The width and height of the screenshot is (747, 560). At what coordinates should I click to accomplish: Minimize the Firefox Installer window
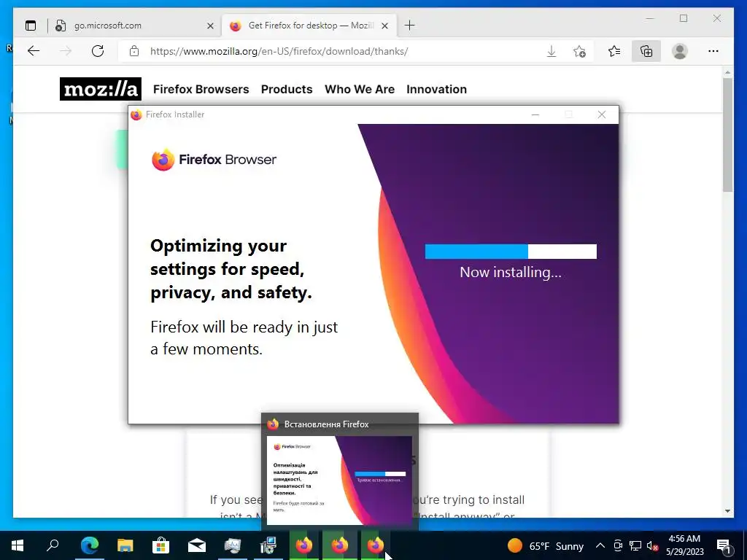click(x=535, y=114)
